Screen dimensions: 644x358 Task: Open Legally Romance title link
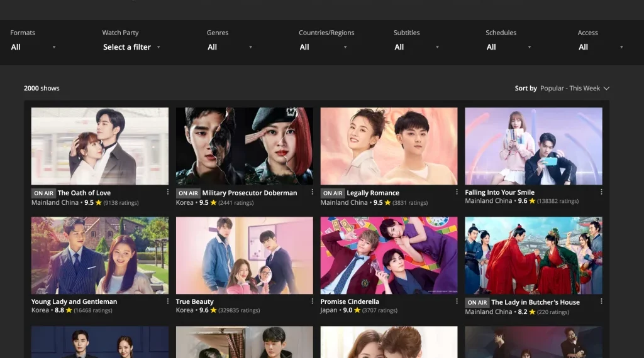[x=373, y=193]
